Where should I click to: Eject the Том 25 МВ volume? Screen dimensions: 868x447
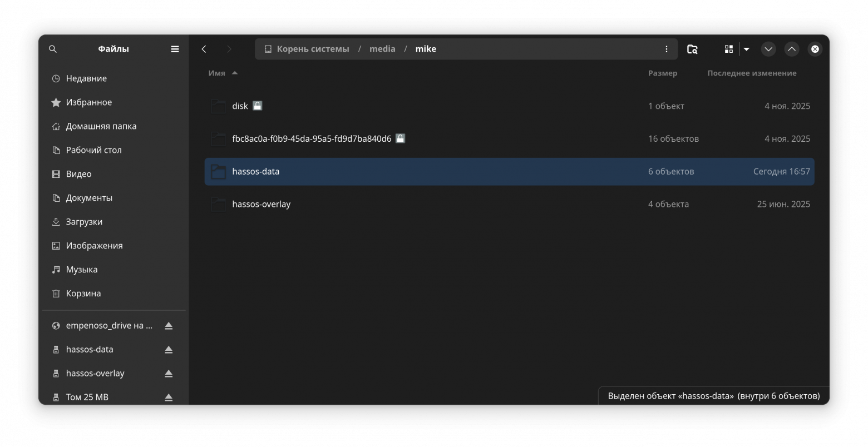tap(169, 397)
